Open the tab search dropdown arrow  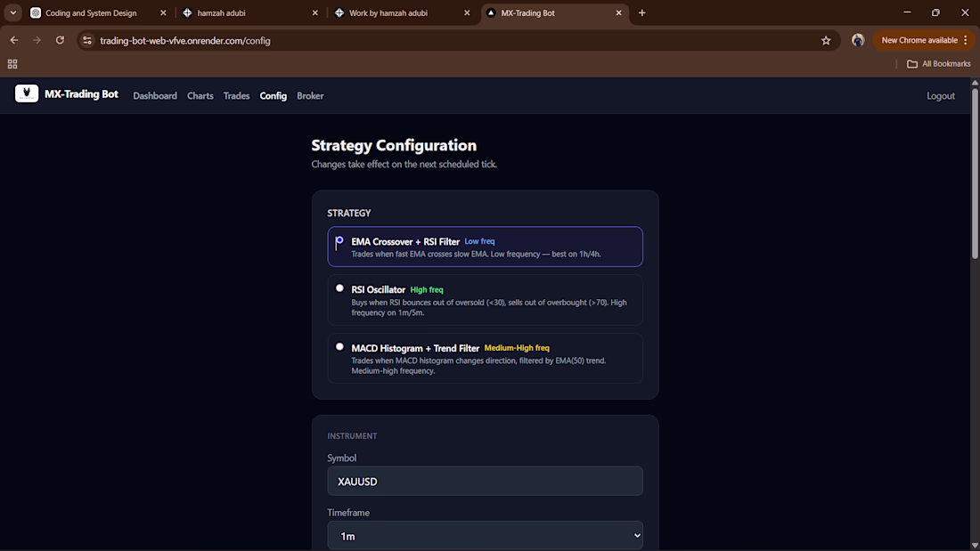coord(13,12)
